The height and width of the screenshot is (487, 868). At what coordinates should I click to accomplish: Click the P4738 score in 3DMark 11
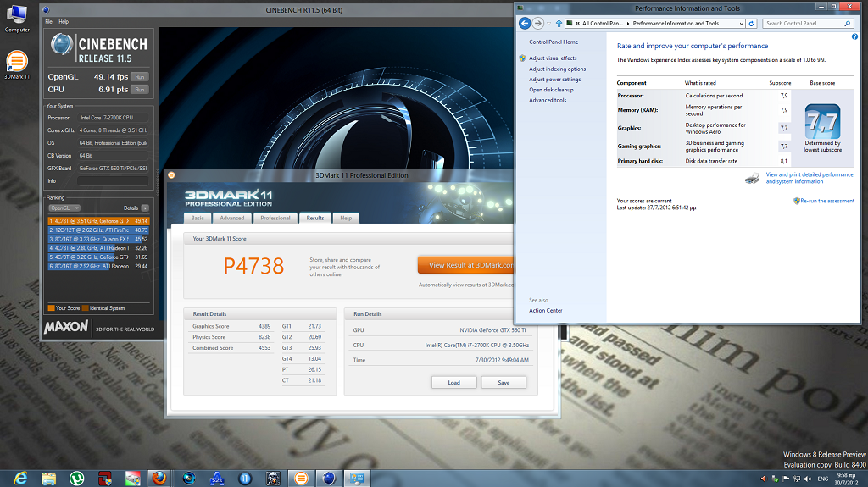pyautogui.click(x=254, y=266)
